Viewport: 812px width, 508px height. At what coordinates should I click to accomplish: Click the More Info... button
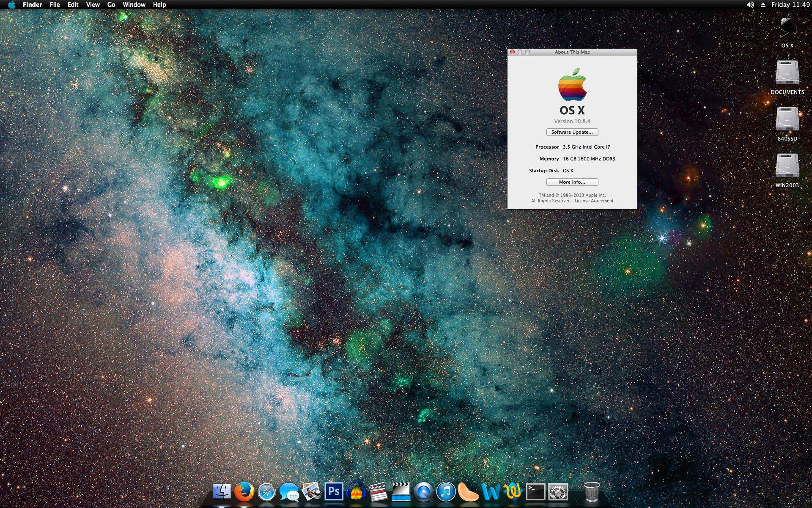click(572, 182)
